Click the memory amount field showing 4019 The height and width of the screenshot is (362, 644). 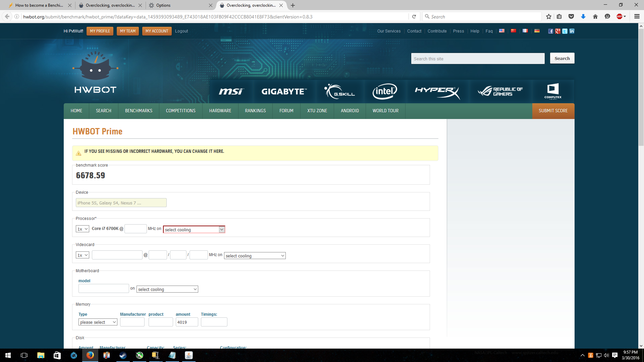pos(187,322)
